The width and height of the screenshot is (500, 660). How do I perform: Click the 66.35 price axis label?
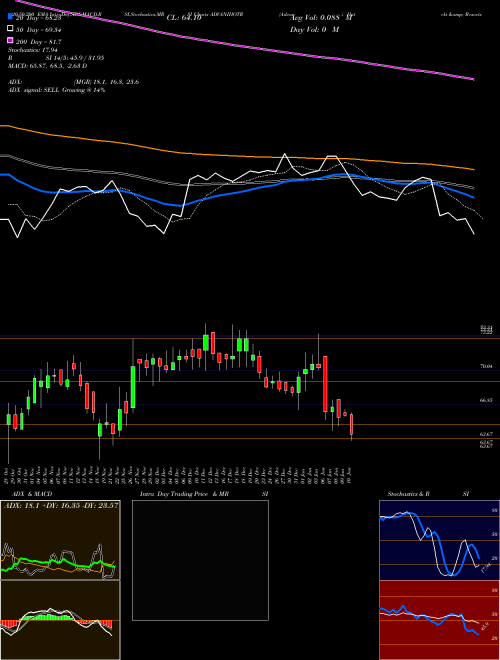tap(487, 401)
